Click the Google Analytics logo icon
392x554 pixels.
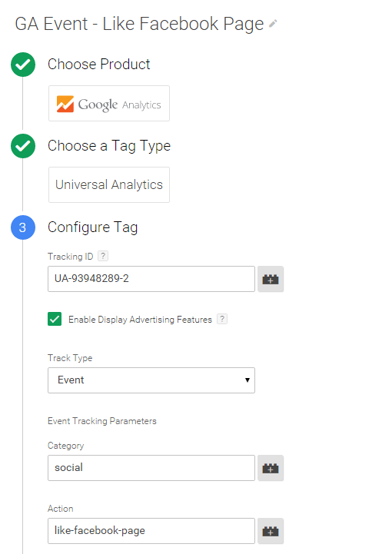[65, 104]
